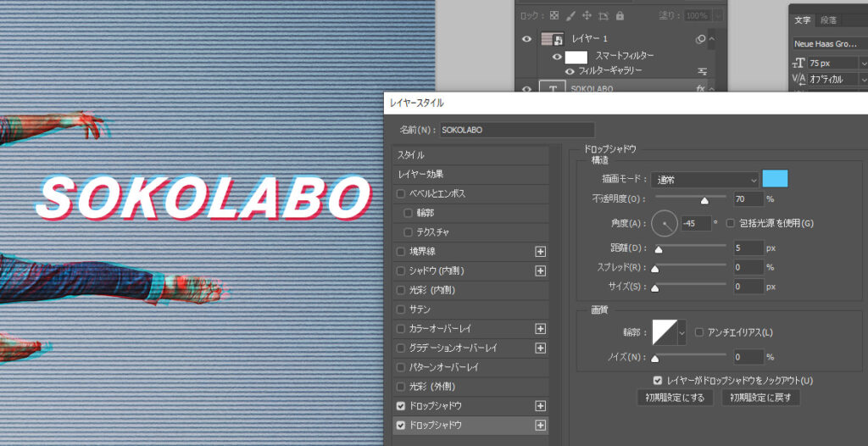Click the lock transparent pixels icon
The width and height of the screenshot is (868, 446).
[554, 15]
